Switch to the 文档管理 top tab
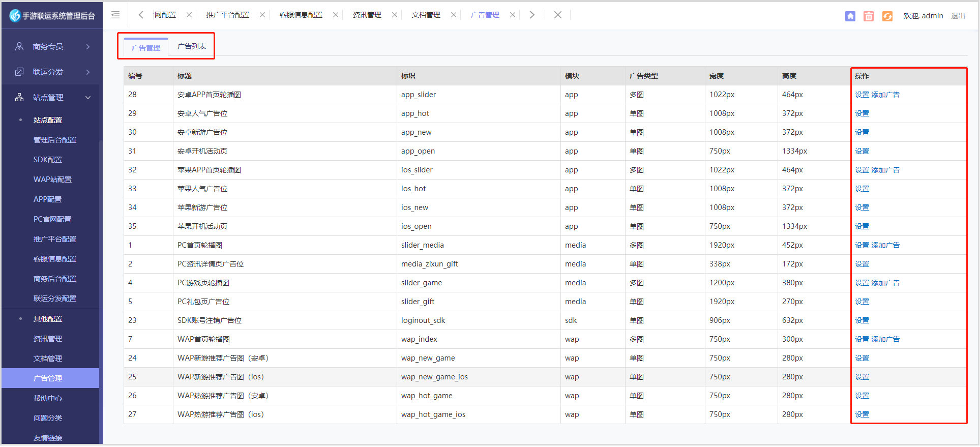 pyautogui.click(x=426, y=15)
